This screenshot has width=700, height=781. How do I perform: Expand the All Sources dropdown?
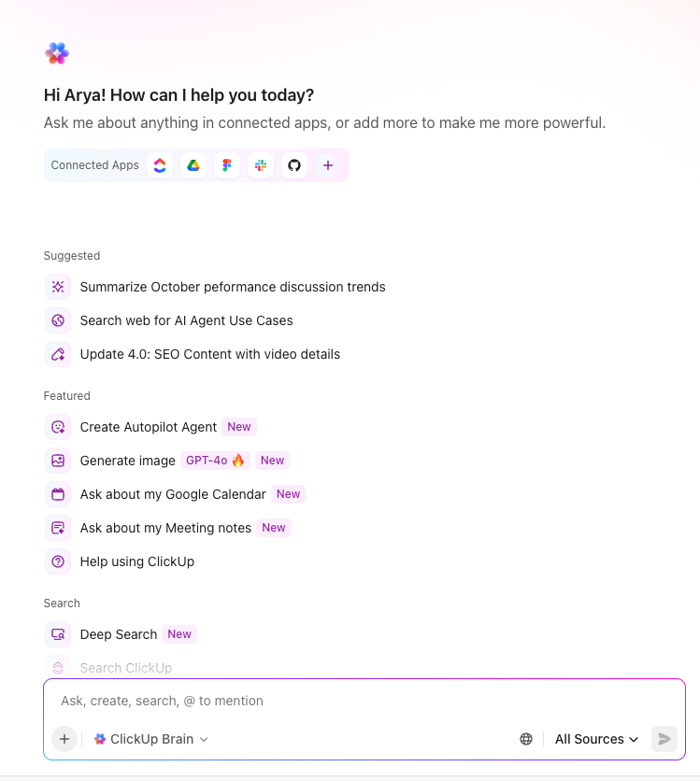point(595,738)
